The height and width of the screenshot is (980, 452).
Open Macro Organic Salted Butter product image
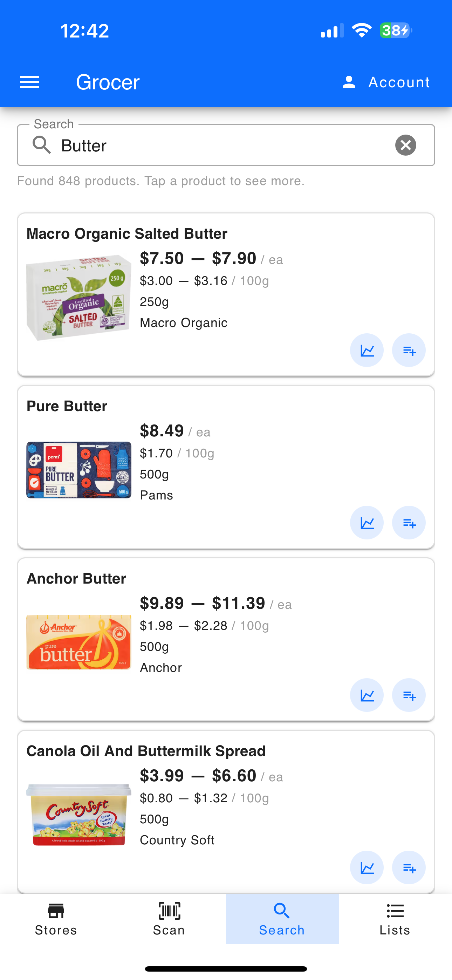click(79, 298)
